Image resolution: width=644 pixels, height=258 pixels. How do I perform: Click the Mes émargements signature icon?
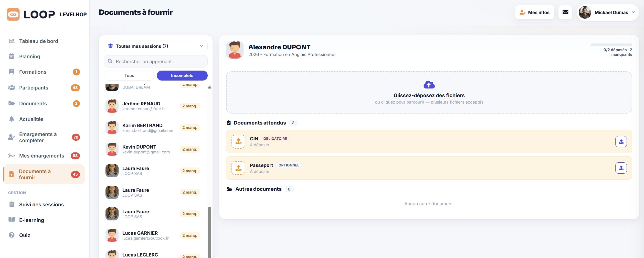[12, 156]
